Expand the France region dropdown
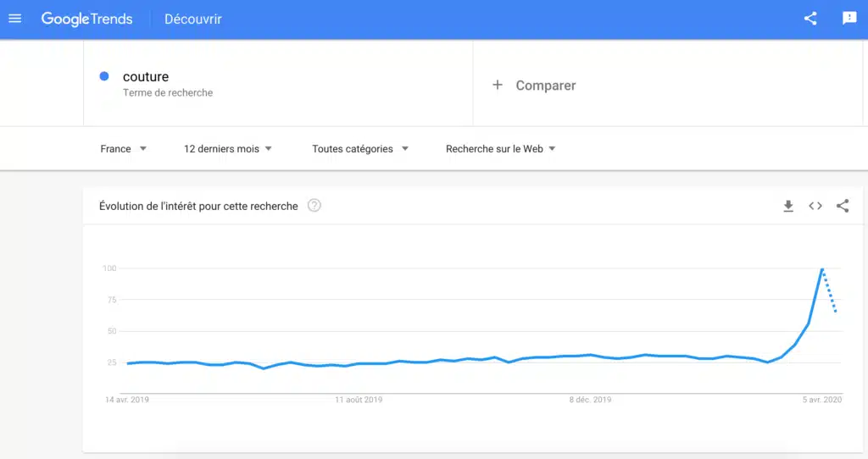The image size is (868, 459). 124,149
